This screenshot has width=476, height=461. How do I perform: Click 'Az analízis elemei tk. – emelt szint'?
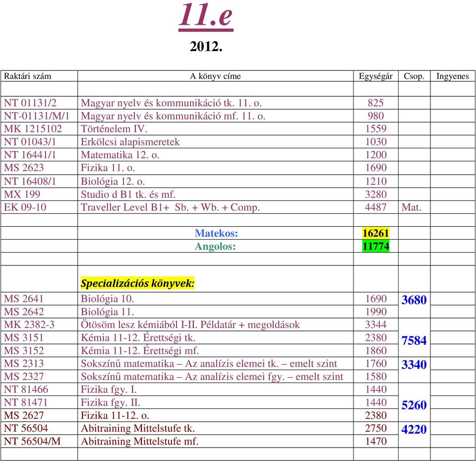point(261,364)
